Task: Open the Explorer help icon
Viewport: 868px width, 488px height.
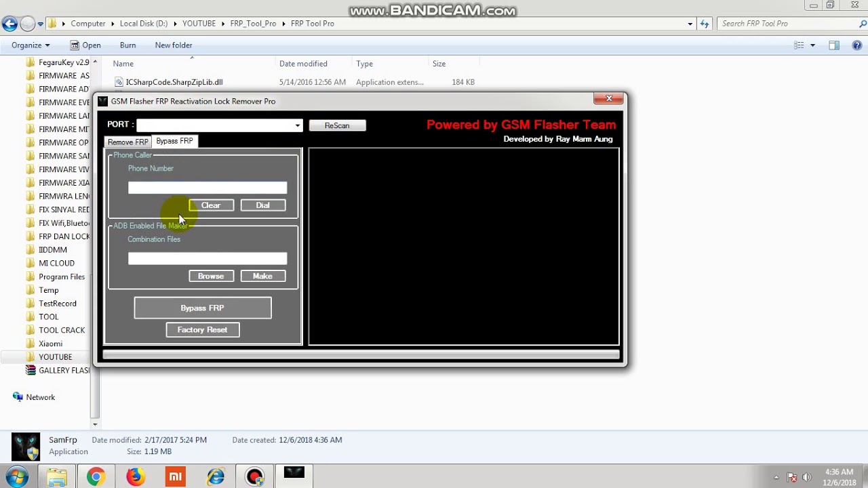Action: coord(857,45)
